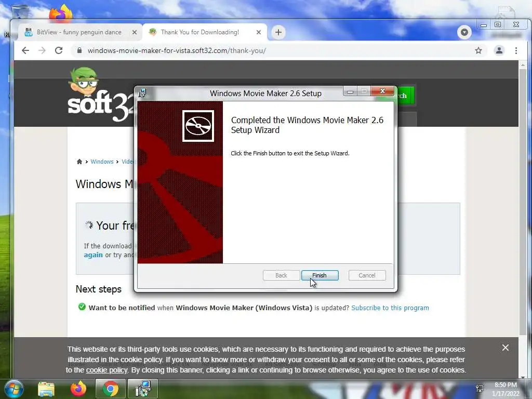Focus the Chrome address bar URL
This screenshot has height=399, width=532.
(x=177, y=50)
